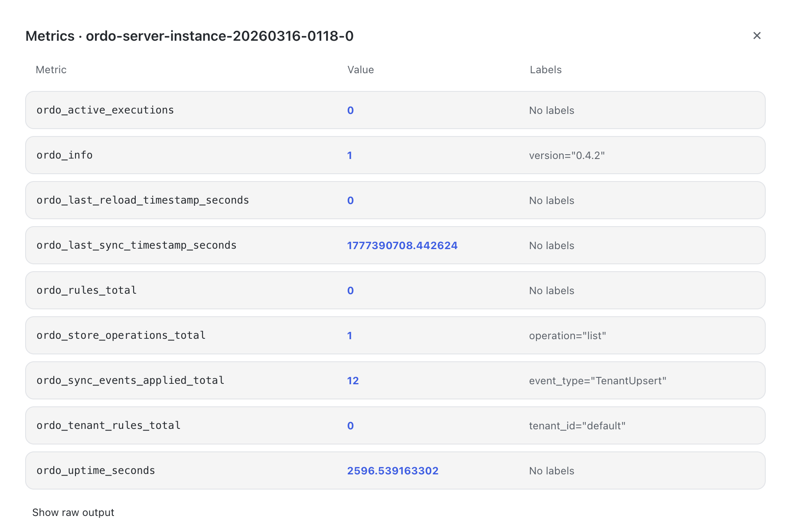Click the ordo_store_operations_total value
The image size is (790, 532).
coord(350,335)
